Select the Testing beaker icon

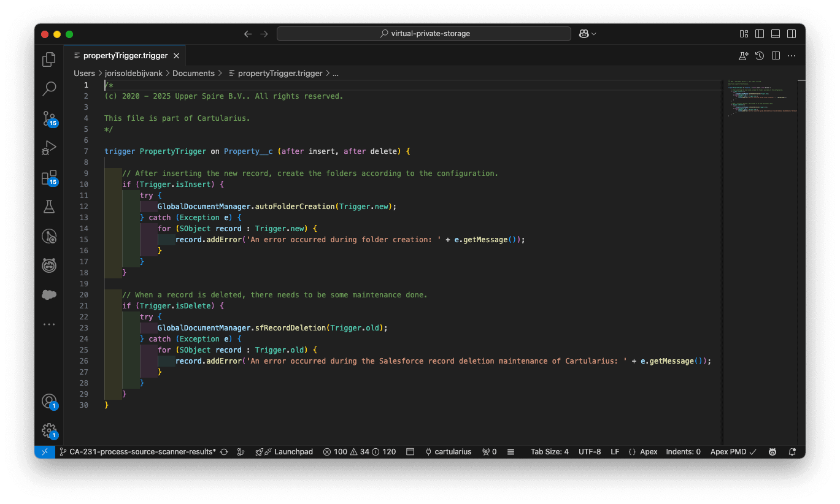[49, 207]
